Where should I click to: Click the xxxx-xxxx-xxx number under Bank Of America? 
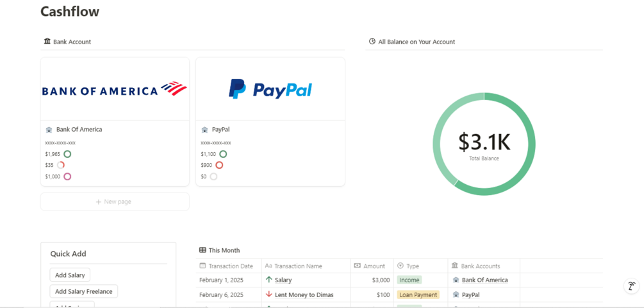tap(60, 143)
